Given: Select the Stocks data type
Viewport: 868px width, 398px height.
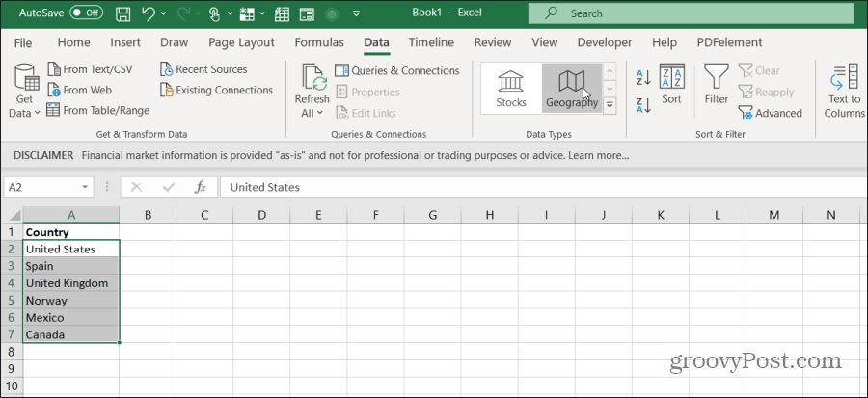Looking at the screenshot, I should pos(511,88).
